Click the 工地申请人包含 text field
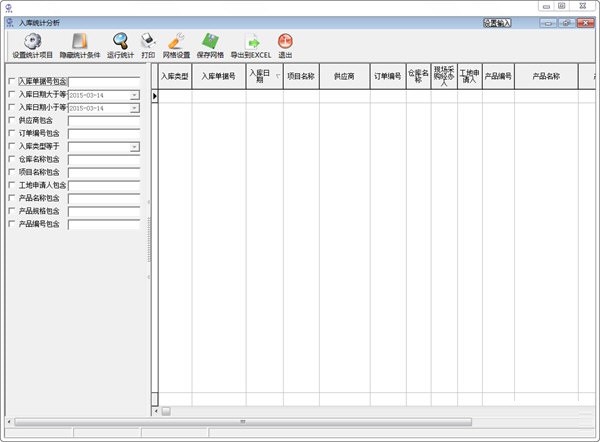 (x=104, y=186)
